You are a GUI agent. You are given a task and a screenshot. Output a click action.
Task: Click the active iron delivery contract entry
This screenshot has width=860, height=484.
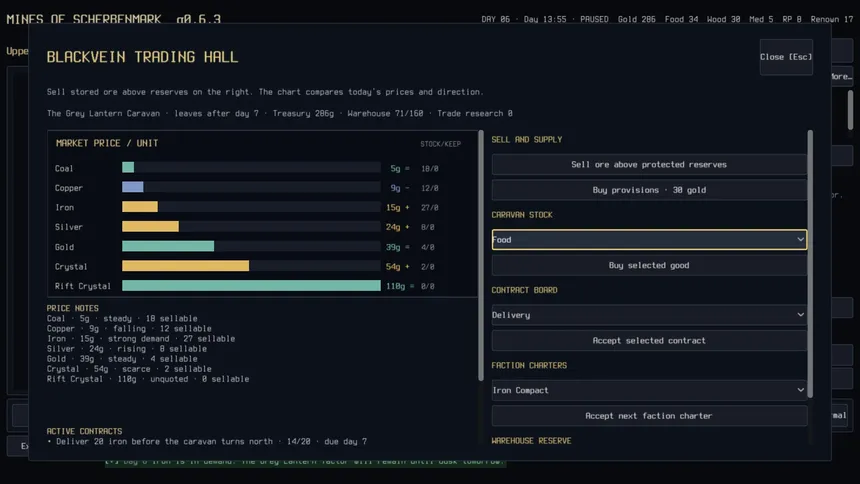point(207,442)
